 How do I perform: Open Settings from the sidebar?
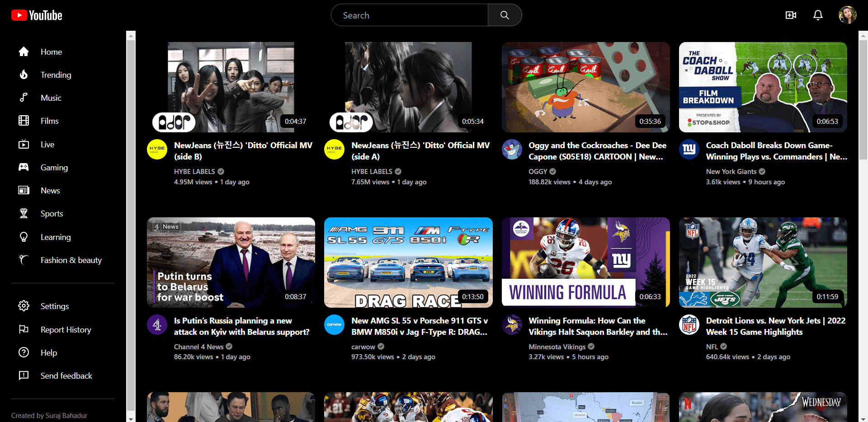pyautogui.click(x=55, y=306)
